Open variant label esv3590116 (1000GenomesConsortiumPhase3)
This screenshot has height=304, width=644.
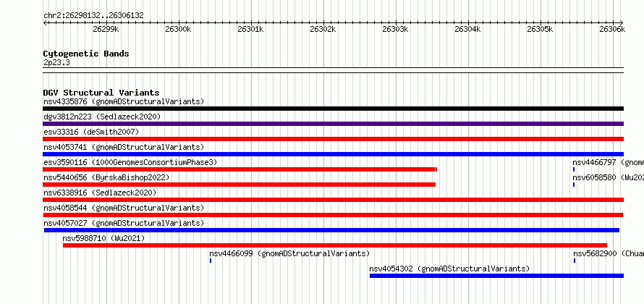tap(130, 162)
